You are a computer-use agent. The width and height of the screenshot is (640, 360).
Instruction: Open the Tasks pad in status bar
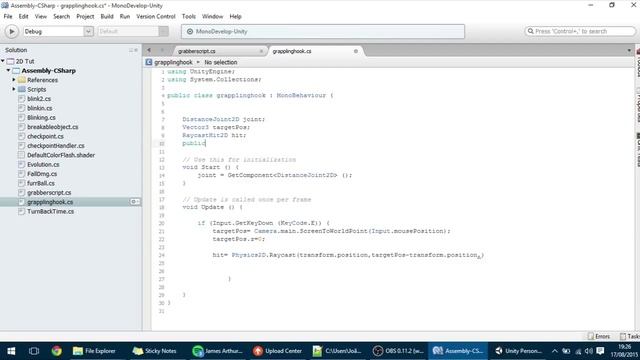pos(629,336)
